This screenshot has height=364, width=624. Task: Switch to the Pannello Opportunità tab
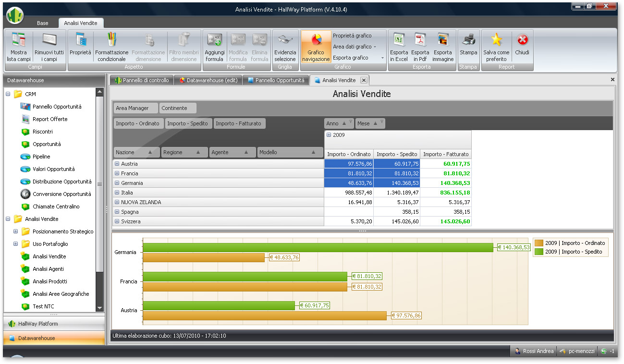pyautogui.click(x=276, y=80)
